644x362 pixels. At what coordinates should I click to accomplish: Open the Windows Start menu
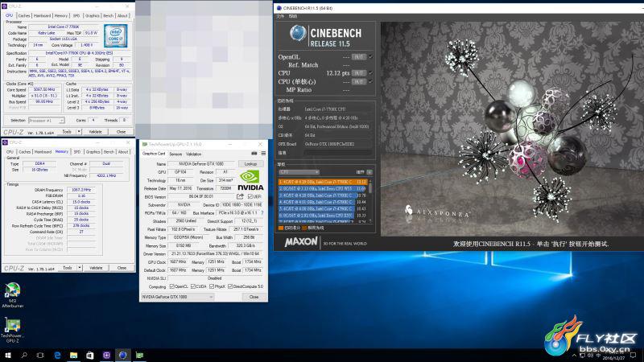7,356
